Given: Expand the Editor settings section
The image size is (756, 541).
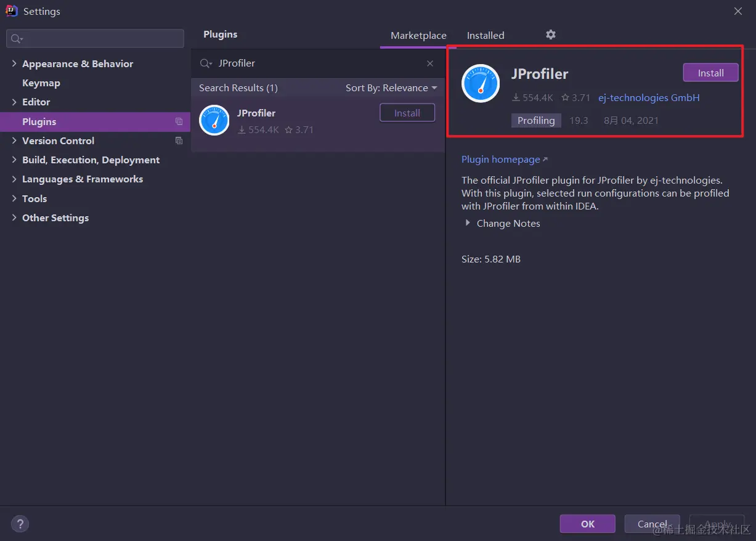Looking at the screenshot, I should [x=14, y=102].
